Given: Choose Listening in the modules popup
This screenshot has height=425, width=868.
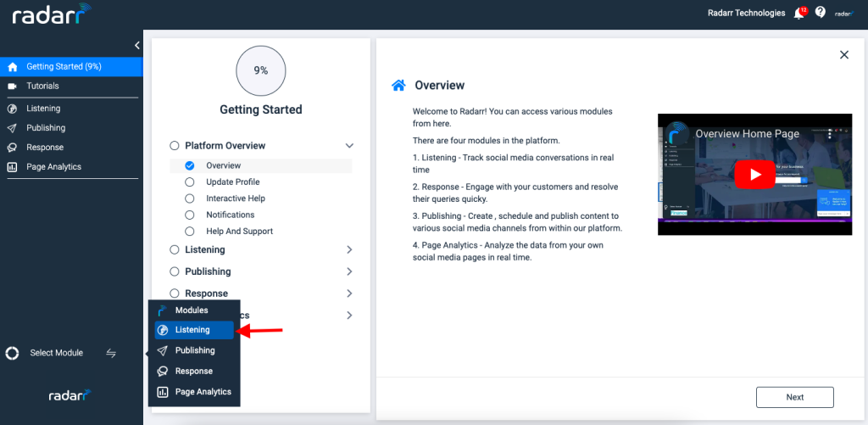Looking at the screenshot, I should click(x=194, y=330).
